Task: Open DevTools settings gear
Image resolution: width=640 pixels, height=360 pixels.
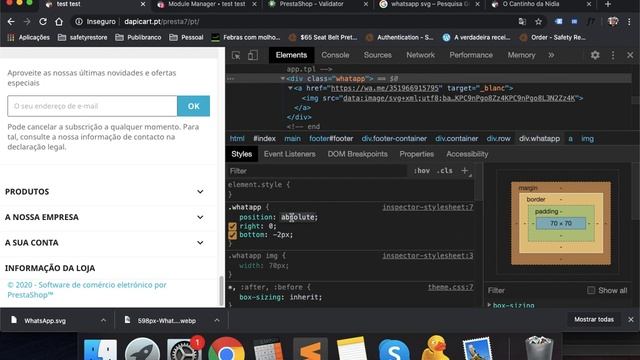Action: (x=595, y=55)
